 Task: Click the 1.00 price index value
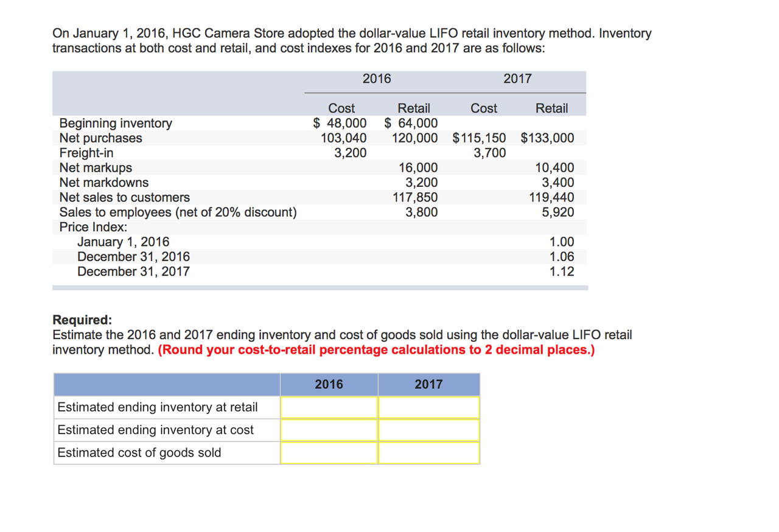[562, 242]
